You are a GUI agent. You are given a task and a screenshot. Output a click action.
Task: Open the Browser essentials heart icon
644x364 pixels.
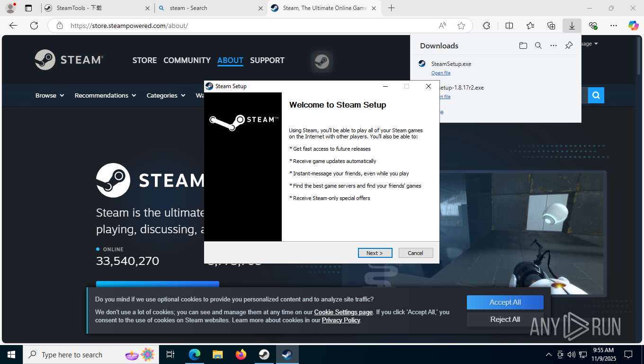[x=593, y=26]
